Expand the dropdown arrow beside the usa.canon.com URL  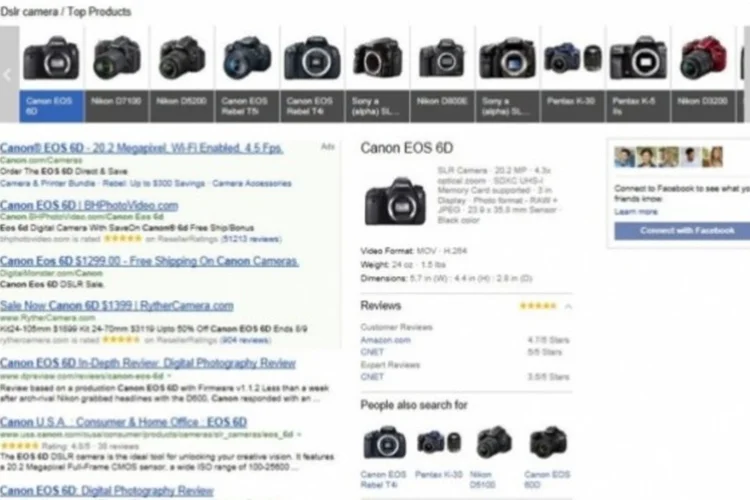pos(299,434)
